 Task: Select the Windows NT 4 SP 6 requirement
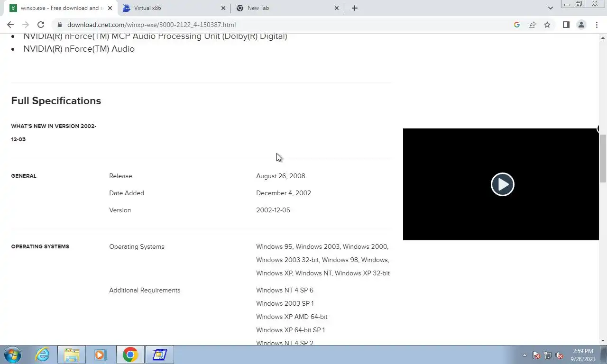[x=285, y=290]
